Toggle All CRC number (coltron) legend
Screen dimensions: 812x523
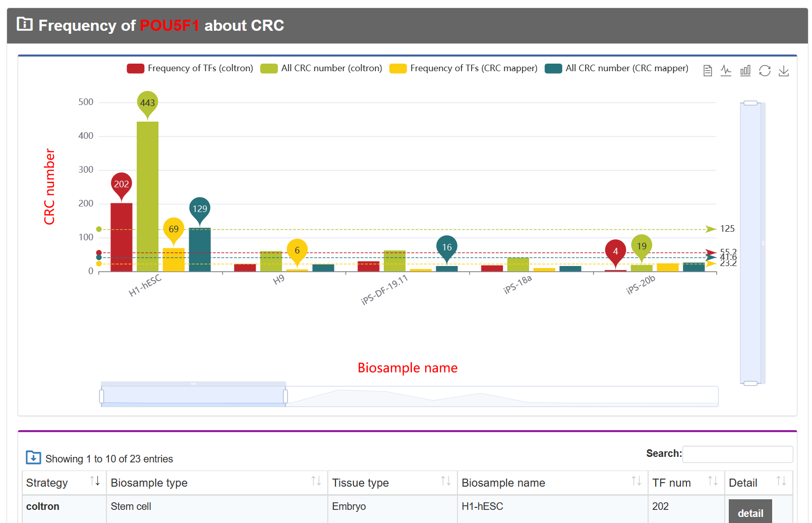321,68
